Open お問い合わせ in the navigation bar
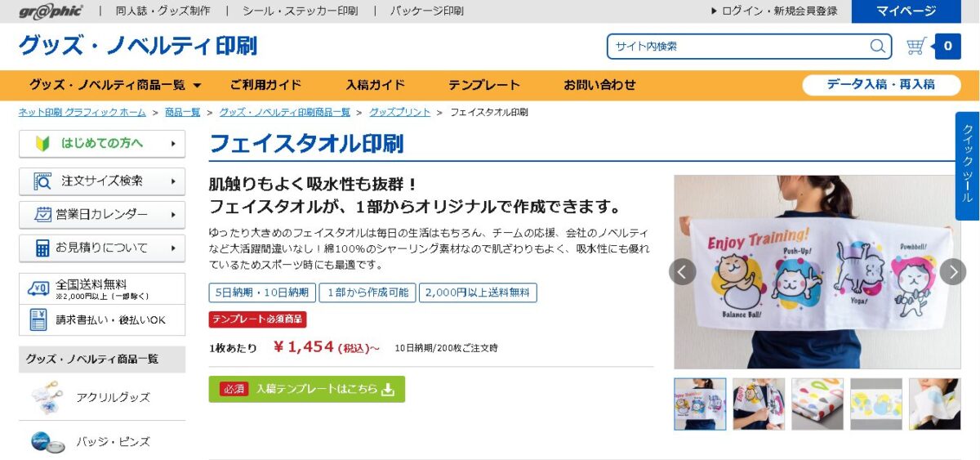Viewport: 980px width, 460px height. (599, 85)
